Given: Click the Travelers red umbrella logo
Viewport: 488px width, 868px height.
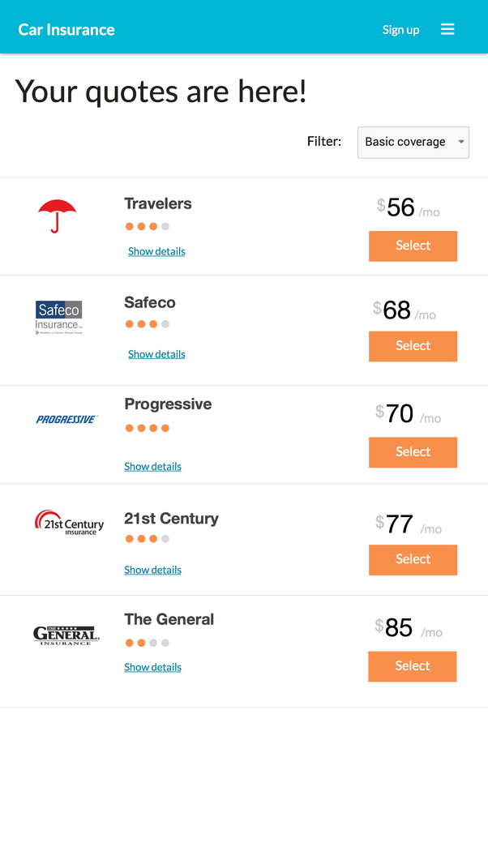Looking at the screenshot, I should [58, 217].
